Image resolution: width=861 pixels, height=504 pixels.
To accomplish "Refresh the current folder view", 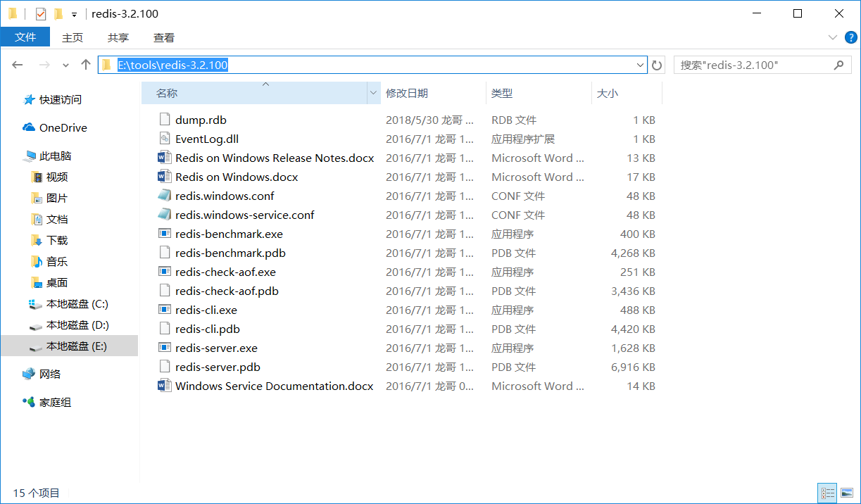I will point(657,65).
